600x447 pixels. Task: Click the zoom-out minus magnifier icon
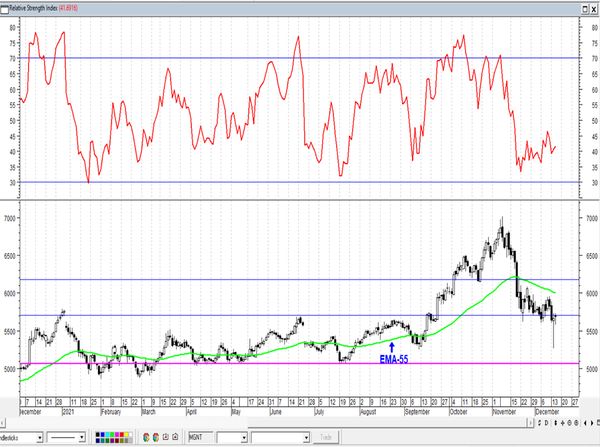point(576,423)
